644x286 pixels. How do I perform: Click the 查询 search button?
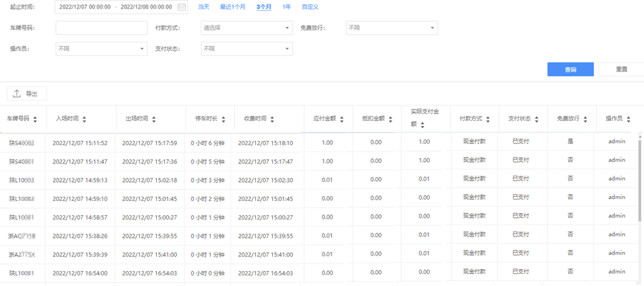click(570, 69)
